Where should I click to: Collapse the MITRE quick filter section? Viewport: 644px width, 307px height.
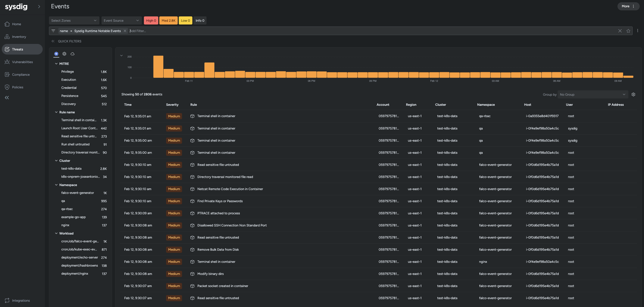coord(56,64)
